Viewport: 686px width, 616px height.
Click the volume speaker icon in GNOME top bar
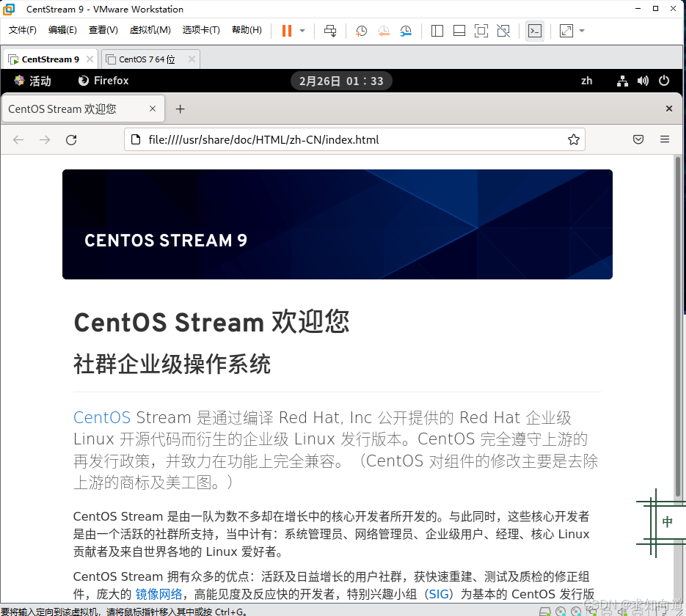643,81
